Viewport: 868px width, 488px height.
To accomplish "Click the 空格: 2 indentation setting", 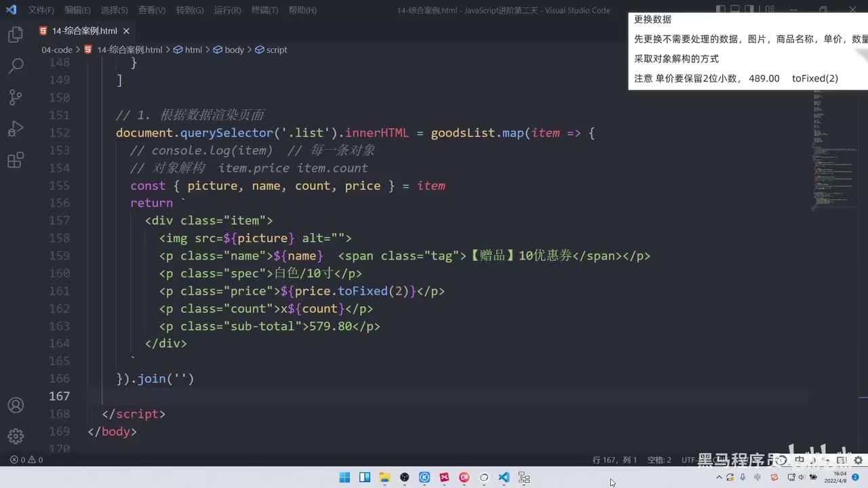I will point(659,460).
